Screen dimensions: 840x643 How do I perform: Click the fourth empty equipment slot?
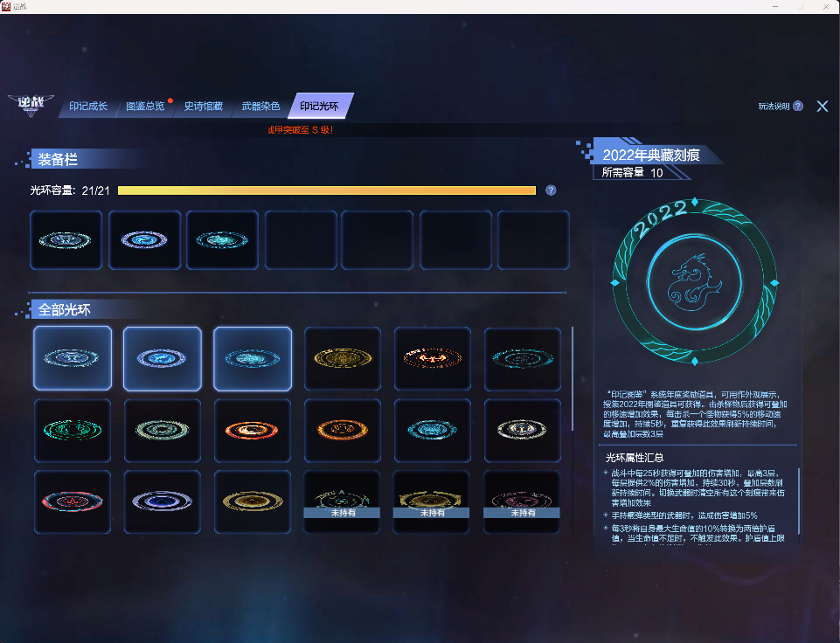pyautogui.click(x=301, y=240)
